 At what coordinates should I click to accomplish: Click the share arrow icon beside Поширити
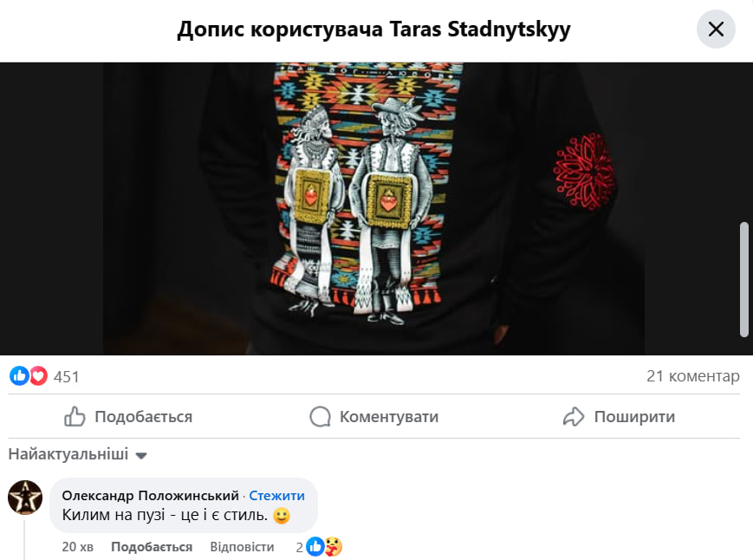pyautogui.click(x=574, y=416)
